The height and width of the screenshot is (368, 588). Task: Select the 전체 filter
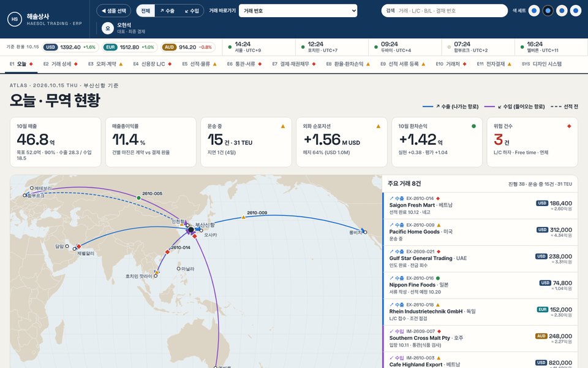click(x=146, y=11)
